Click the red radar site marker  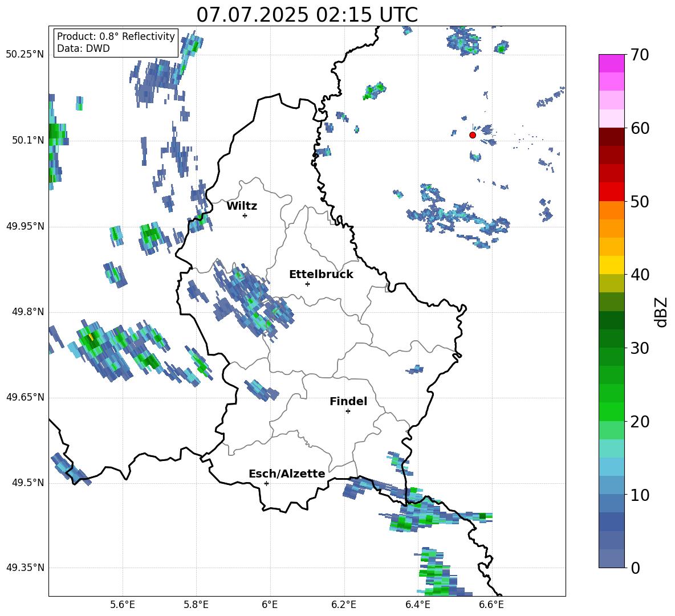pyautogui.click(x=473, y=135)
